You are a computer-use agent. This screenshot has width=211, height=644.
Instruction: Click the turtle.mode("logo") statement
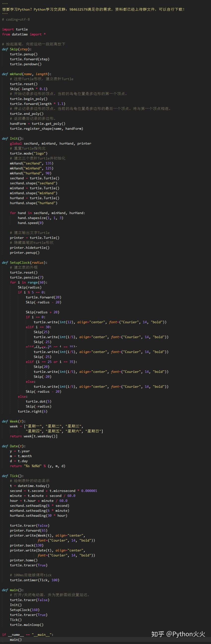point(29,153)
